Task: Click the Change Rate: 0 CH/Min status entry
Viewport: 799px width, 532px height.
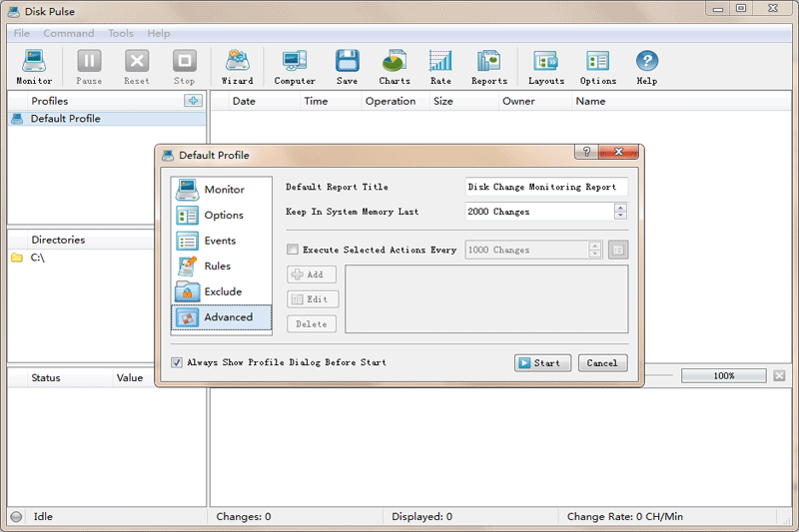Action: [x=625, y=517]
